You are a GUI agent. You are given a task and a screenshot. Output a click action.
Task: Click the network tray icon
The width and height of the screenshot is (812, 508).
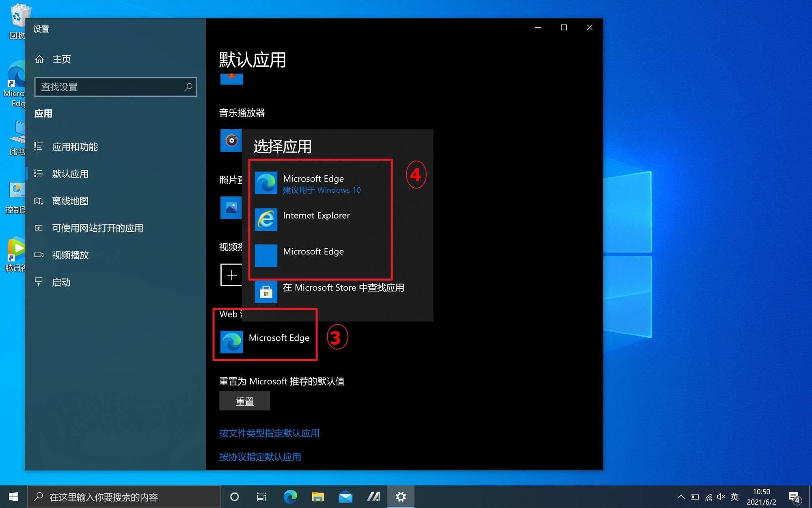(x=708, y=497)
